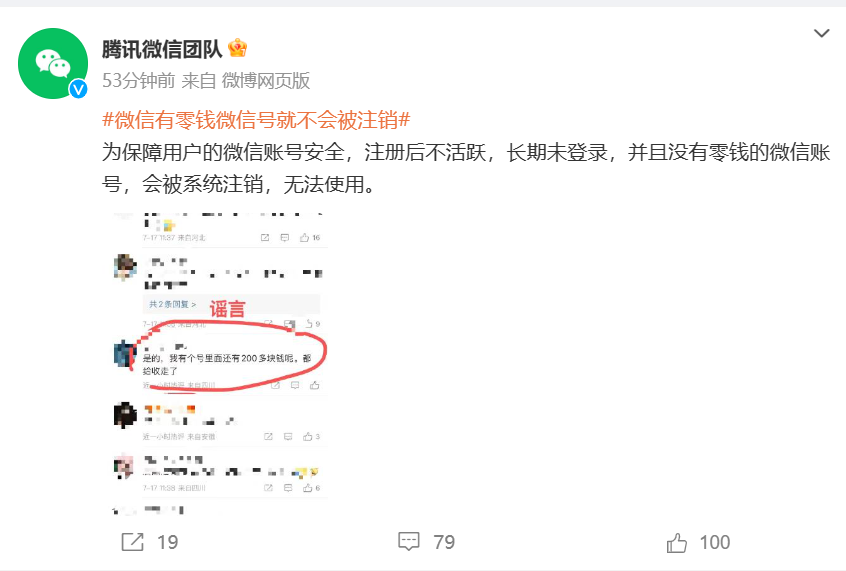846x571 pixels.
Task: Click the post body text about 注销
Action: coord(466,168)
